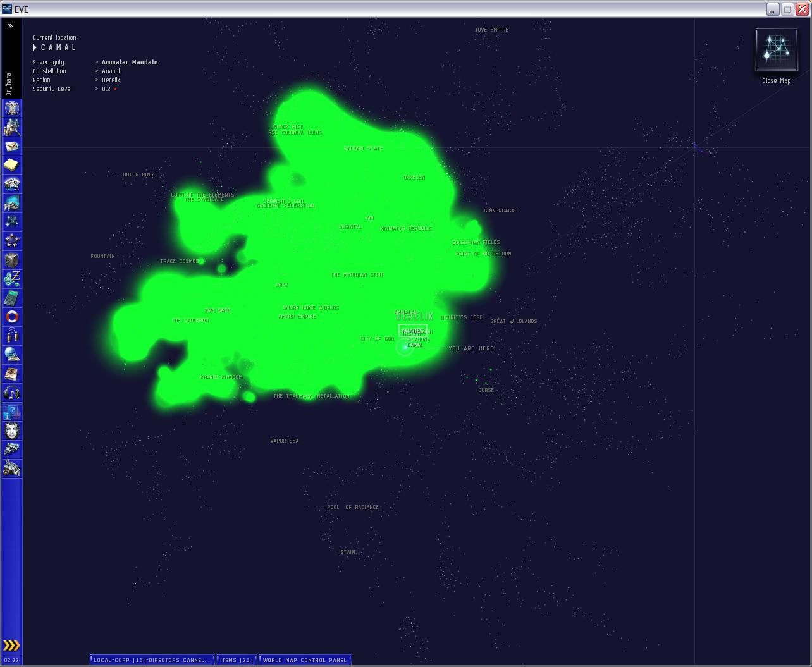Select the Black Rise label on map
Viewport: 812px width, 667px height.
click(x=288, y=126)
